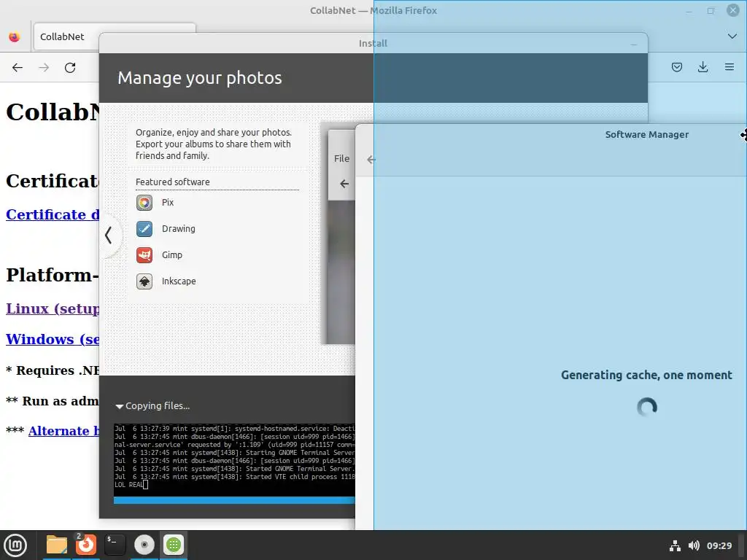This screenshot has width=747, height=560.
Task: Click the 'Gimp' label in Featured software
Action: pos(172,254)
